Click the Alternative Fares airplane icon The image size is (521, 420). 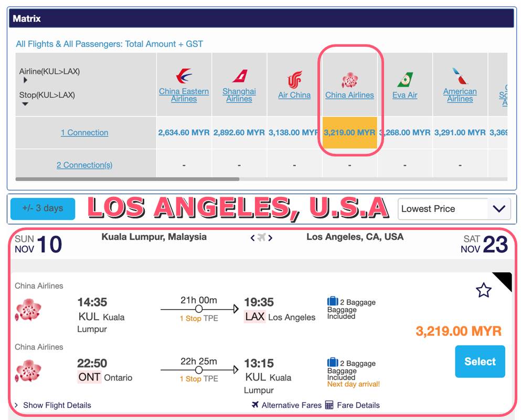255,404
